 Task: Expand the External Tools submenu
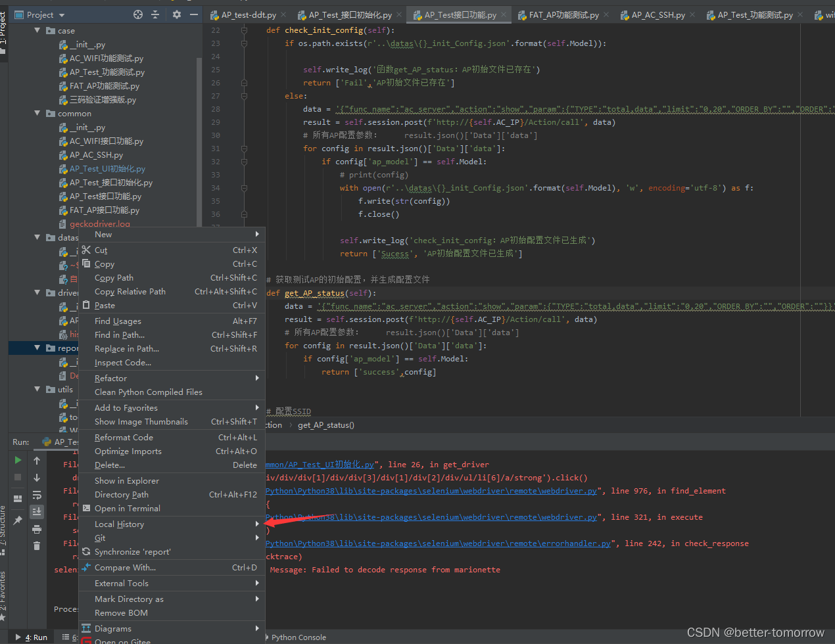(x=172, y=583)
